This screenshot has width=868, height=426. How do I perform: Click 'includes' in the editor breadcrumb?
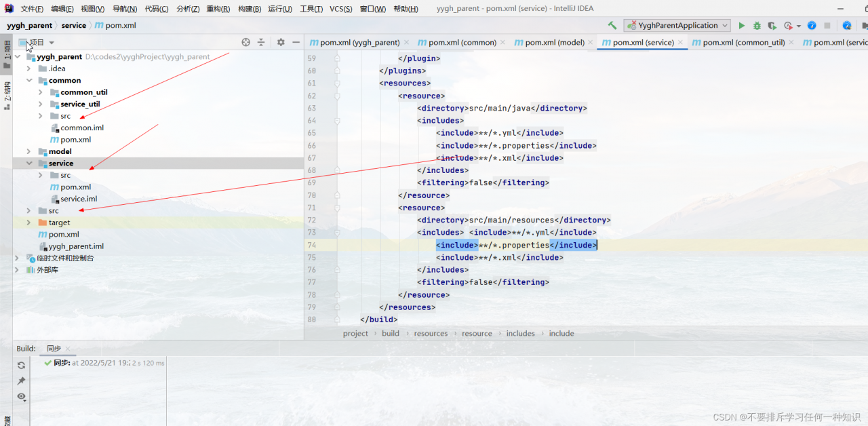521,333
